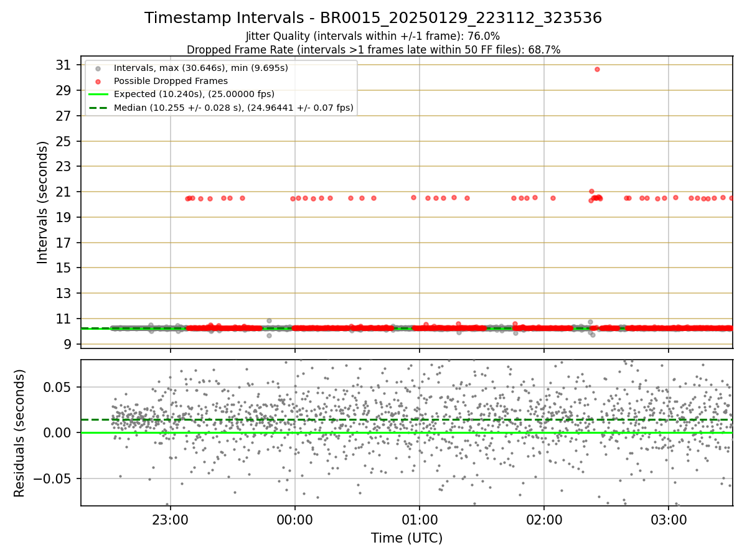Click the 'Median (10.255 +/- 0.028 s)' legend label
747x560 pixels.
coord(233,108)
